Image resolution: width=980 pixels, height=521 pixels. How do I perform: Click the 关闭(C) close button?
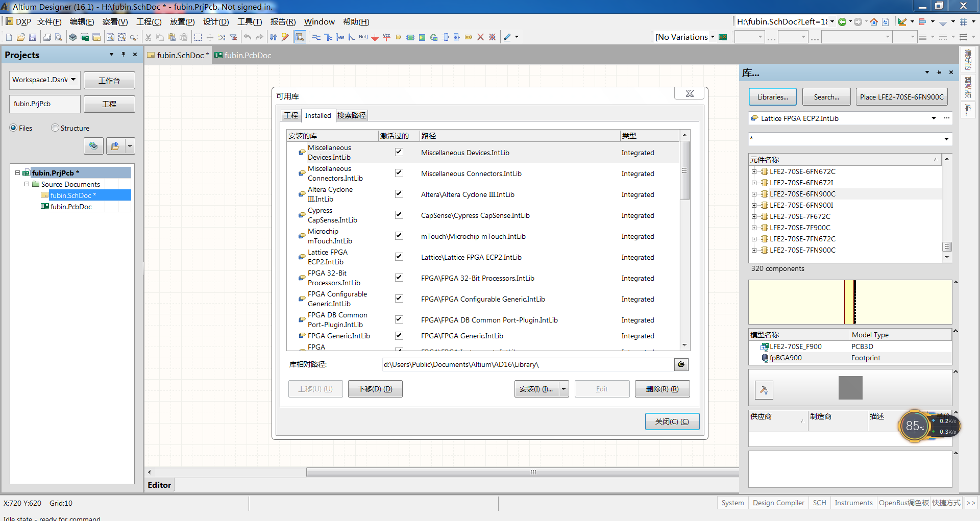[x=672, y=421]
